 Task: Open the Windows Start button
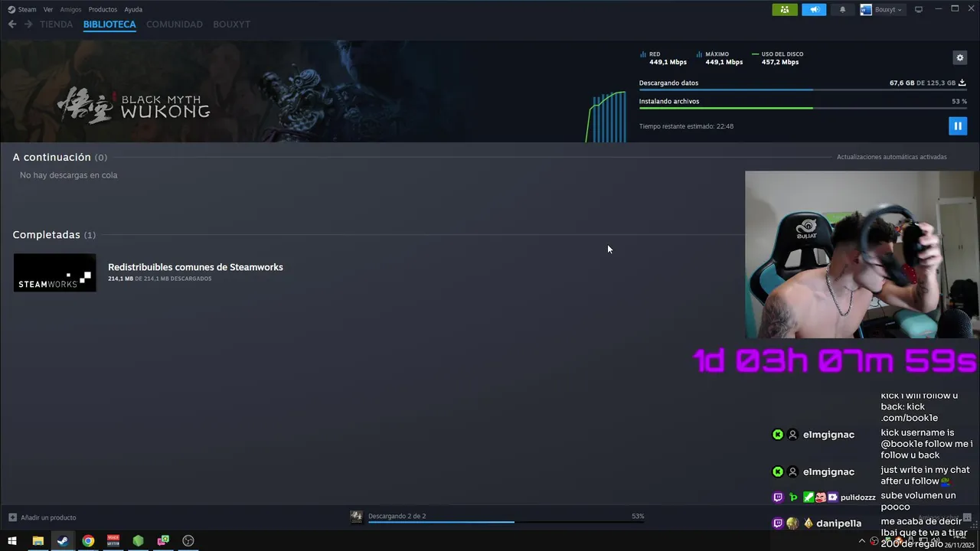click(12, 541)
